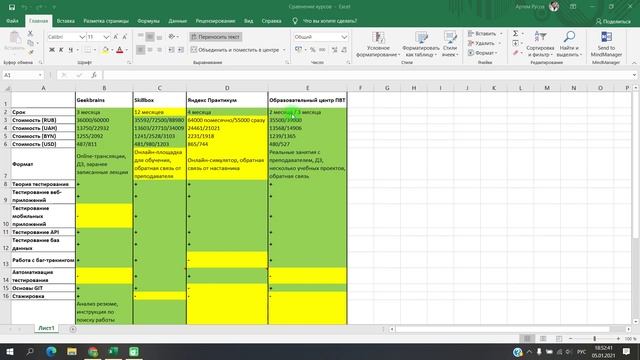Switch to Рецензирование tab
640x360 pixels.
pyautogui.click(x=215, y=21)
